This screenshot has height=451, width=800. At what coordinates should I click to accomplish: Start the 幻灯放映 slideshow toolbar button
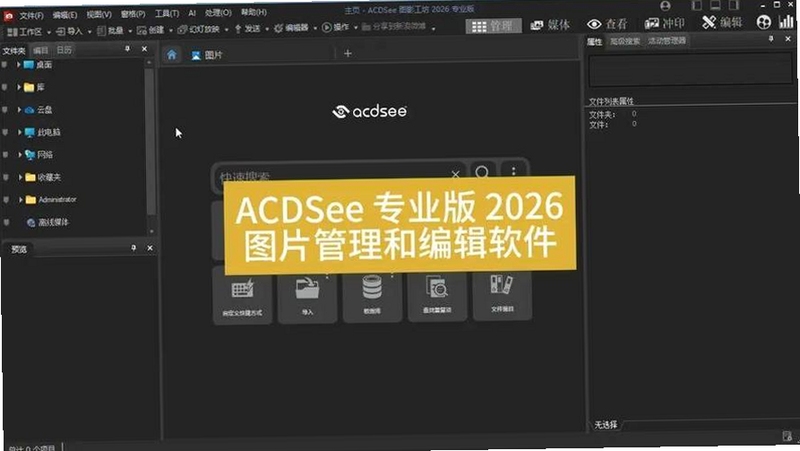[199, 29]
